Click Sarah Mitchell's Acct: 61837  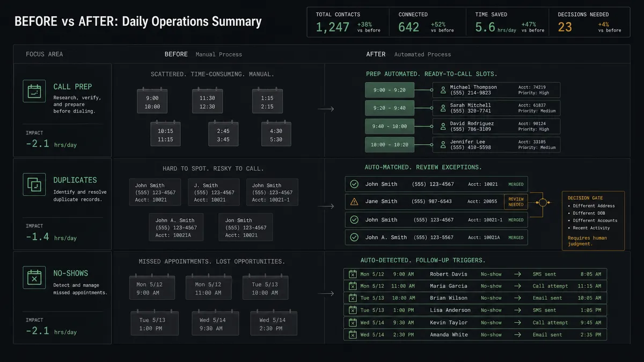click(x=532, y=105)
